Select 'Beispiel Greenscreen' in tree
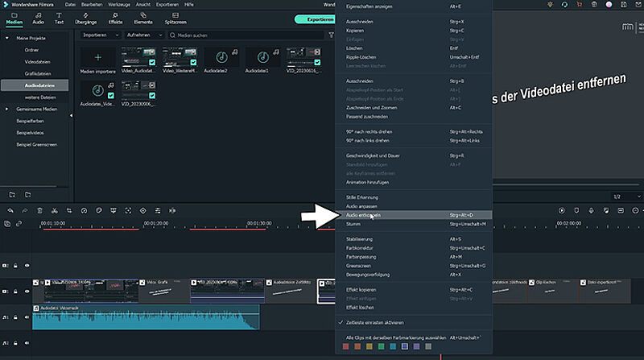This screenshot has width=644, height=360. [x=36, y=145]
